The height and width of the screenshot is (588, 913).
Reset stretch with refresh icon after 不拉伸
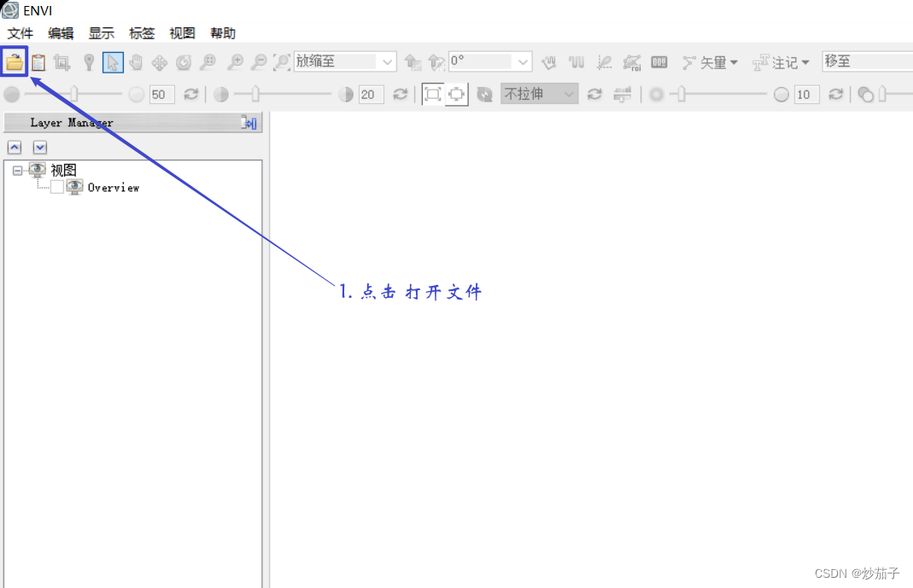click(x=594, y=94)
